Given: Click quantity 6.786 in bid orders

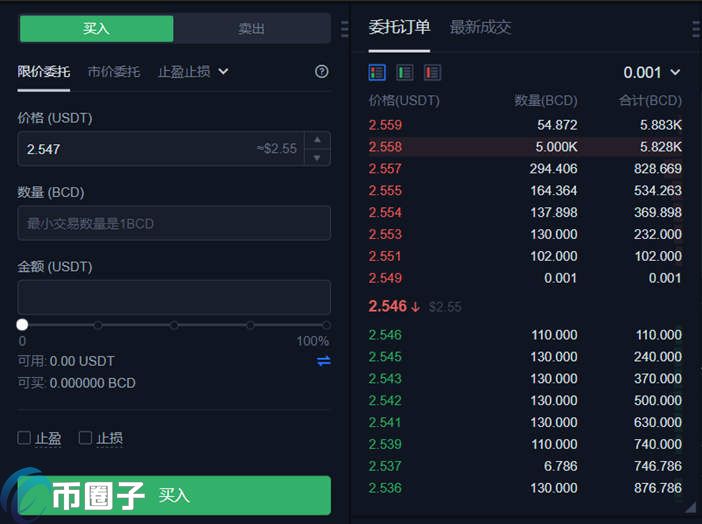Looking at the screenshot, I should click(x=561, y=466).
